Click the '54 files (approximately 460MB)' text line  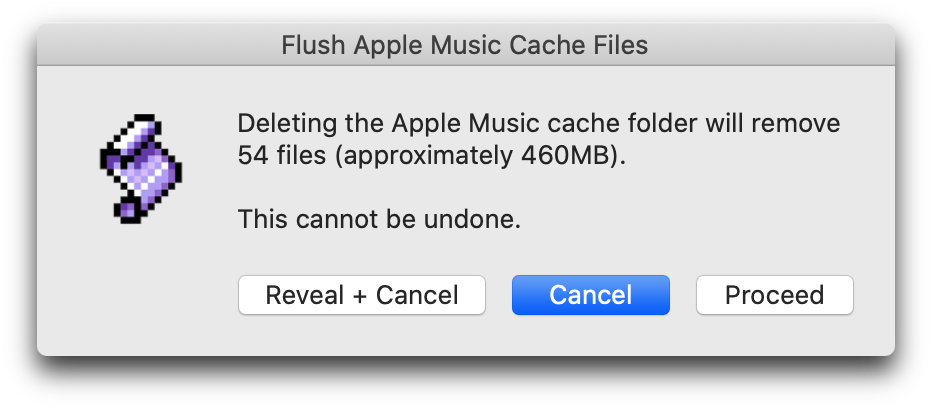tap(432, 156)
